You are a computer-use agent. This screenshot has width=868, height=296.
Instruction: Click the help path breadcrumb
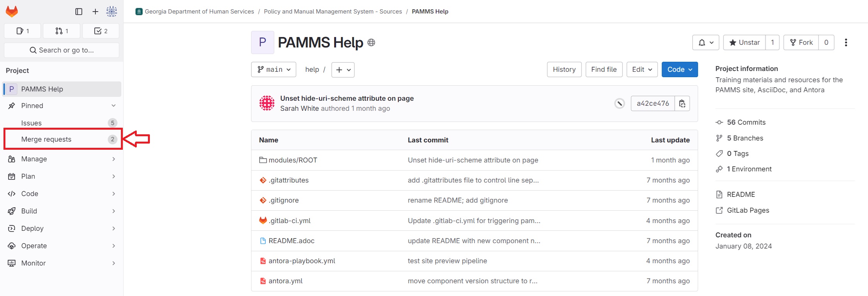(x=312, y=69)
